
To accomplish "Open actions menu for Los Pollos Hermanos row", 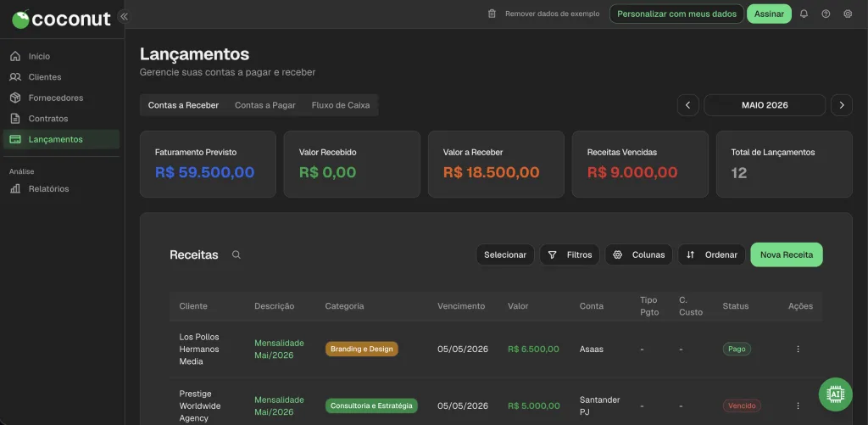I will click(x=798, y=350).
